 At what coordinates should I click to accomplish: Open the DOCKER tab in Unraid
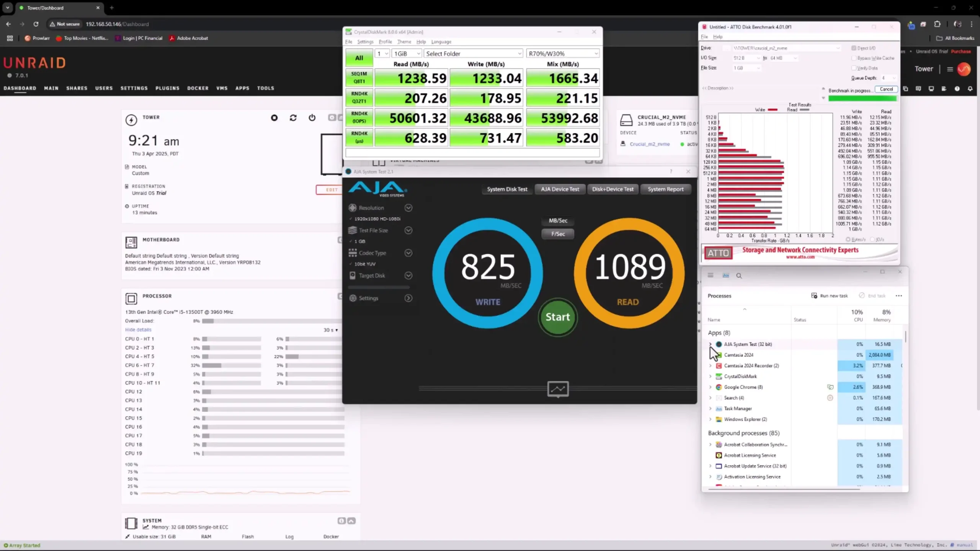click(x=198, y=88)
